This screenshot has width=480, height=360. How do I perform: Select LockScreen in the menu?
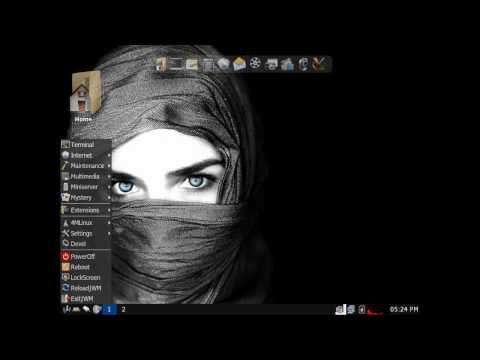tap(86, 277)
